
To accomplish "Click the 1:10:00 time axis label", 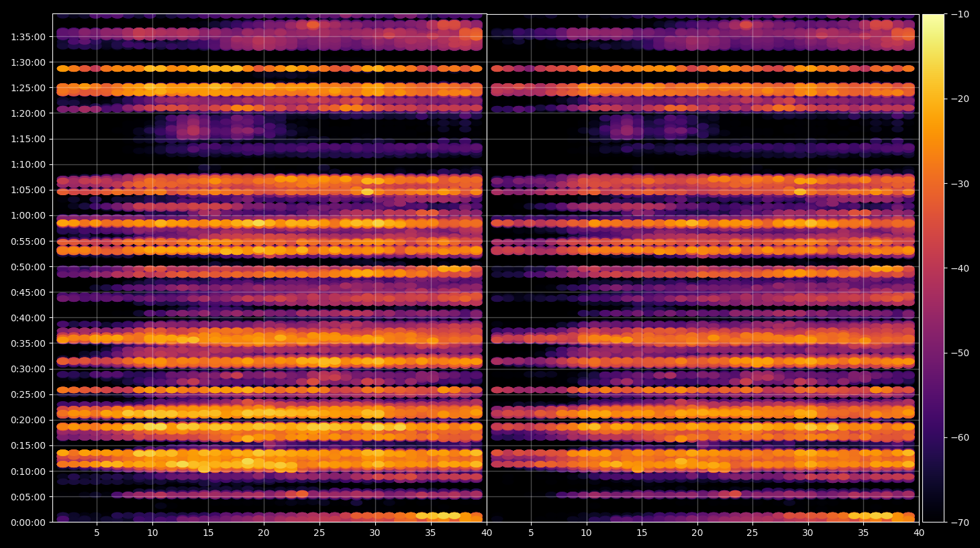I will (x=28, y=164).
